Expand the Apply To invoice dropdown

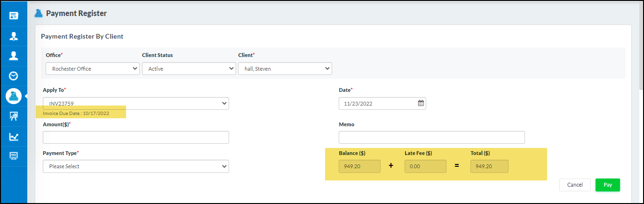click(x=136, y=103)
